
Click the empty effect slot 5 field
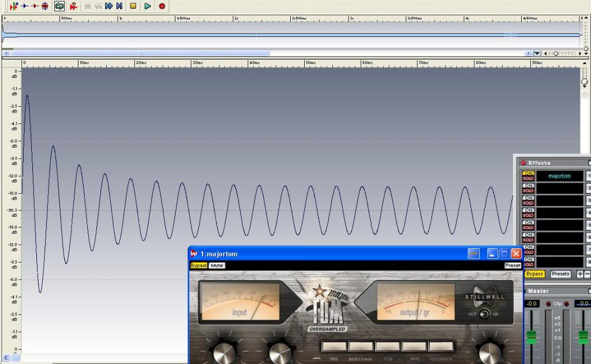click(x=559, y=226)
